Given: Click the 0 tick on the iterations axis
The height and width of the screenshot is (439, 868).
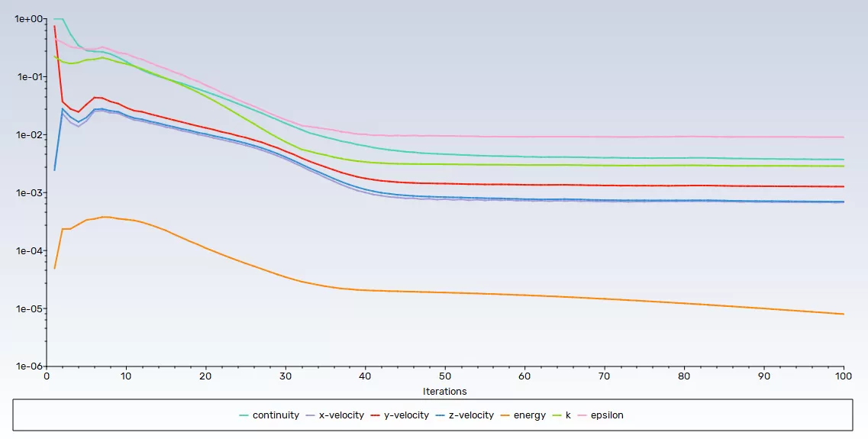Looking at the screenshot, I should click(47, 376).
